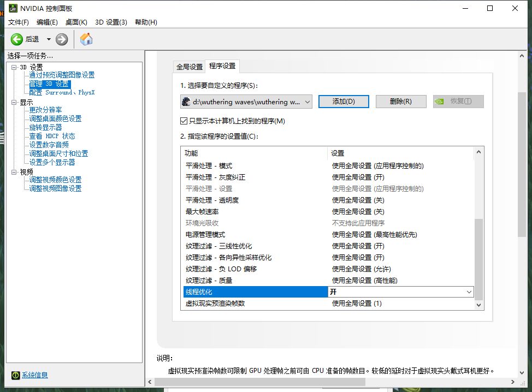Collapse the 3D 设置 tree node
532x392 pixels.
(x=14, y=67)
